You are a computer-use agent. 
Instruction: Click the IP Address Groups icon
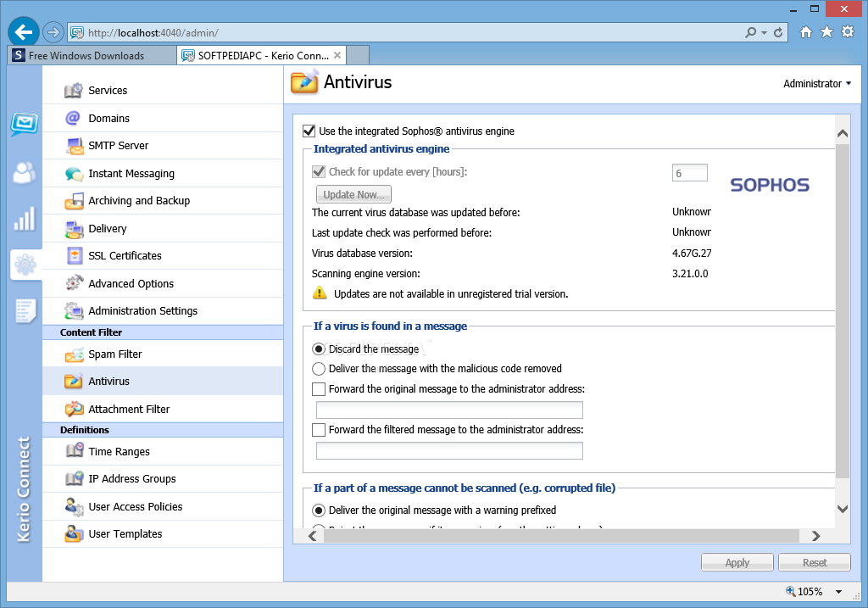pos(75,479)
